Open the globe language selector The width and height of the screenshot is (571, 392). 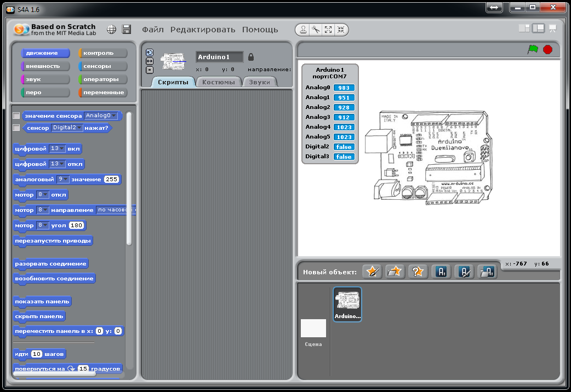[x=111, y=30]
